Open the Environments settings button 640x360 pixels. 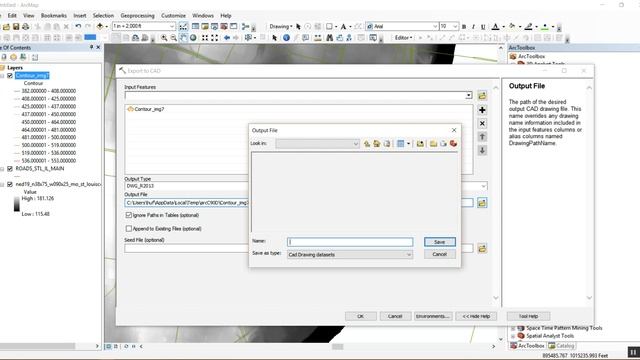pos(433,316)
